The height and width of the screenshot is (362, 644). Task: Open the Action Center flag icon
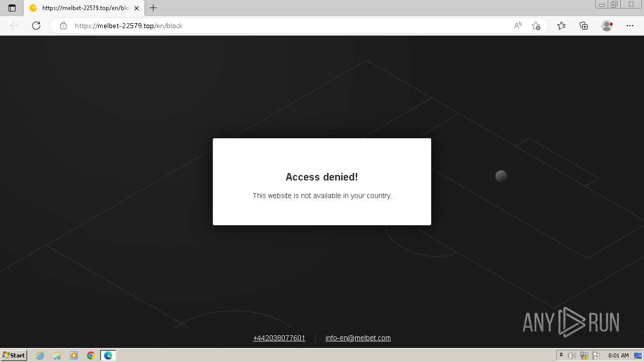click(596, 355)
